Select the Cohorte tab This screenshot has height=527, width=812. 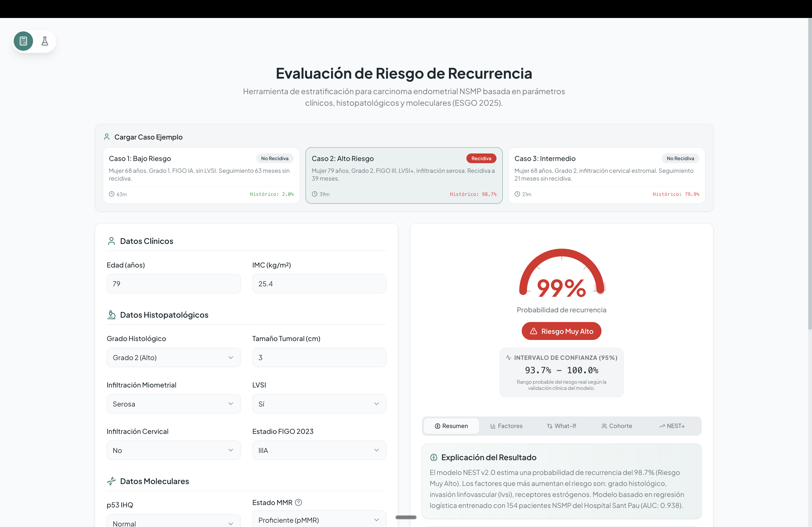(x=617, y=426)
